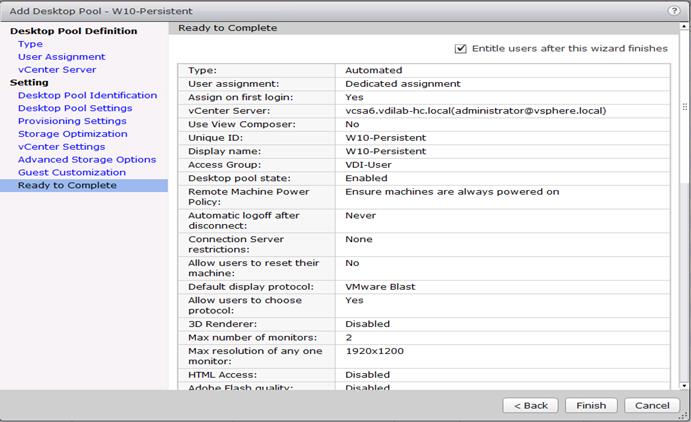
Task: Open the User Assignment step
Action: click(x=62, y=57)
